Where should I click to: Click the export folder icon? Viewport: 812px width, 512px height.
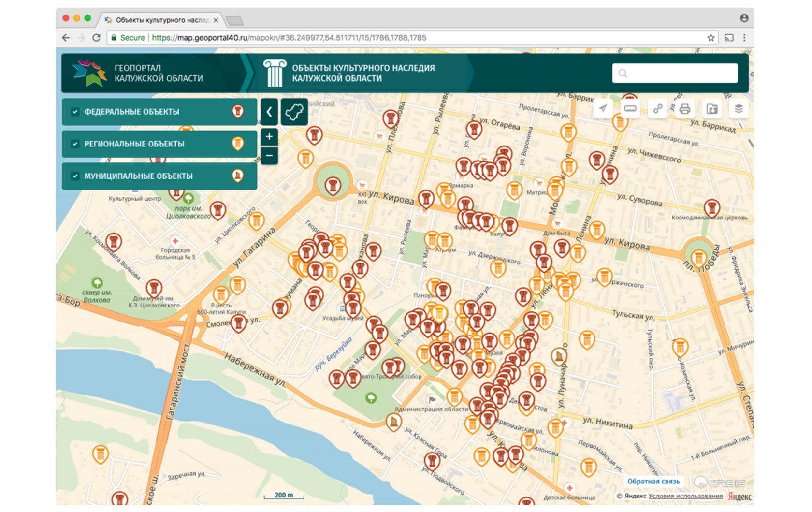tap(712, 108)
